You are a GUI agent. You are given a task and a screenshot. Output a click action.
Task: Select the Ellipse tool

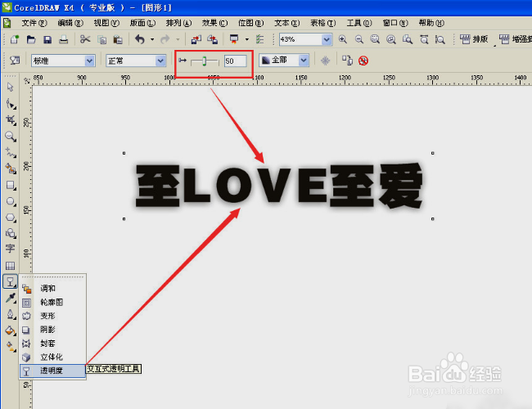[x=11, y=201]
